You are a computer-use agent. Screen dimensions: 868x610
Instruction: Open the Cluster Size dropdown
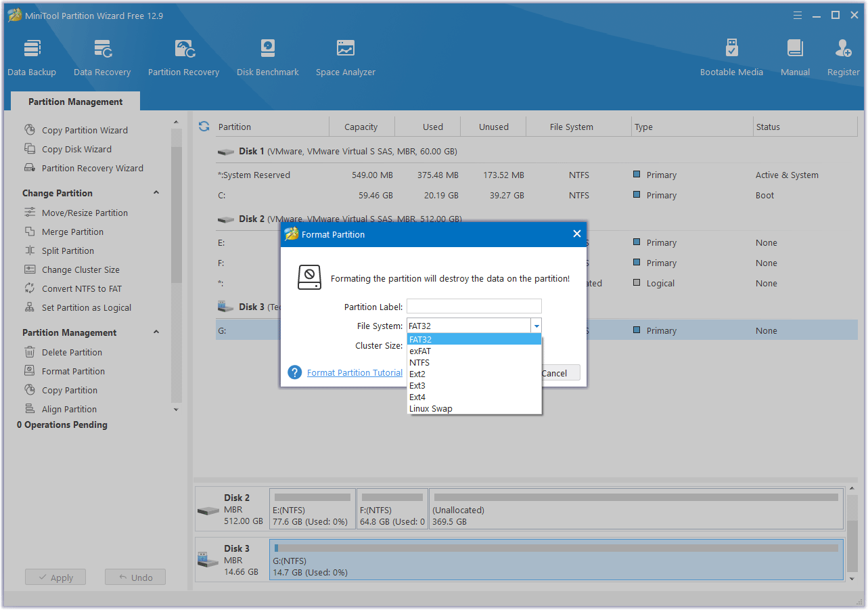[536, 345]
